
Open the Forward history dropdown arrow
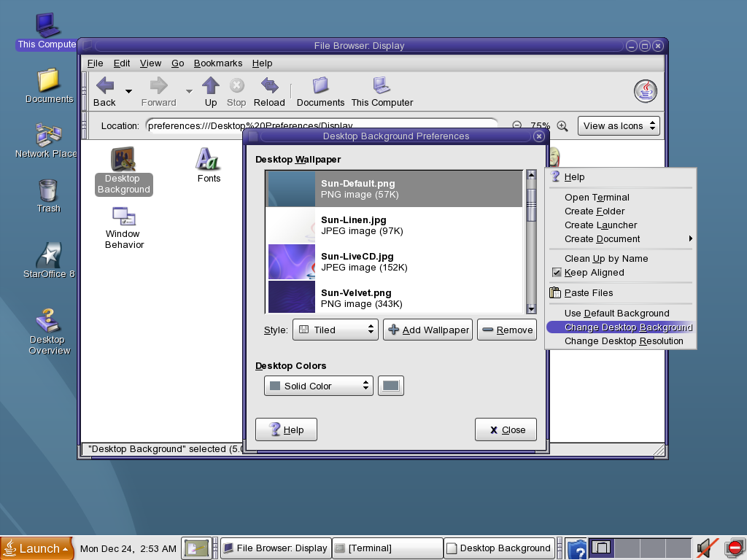[189, 91]
